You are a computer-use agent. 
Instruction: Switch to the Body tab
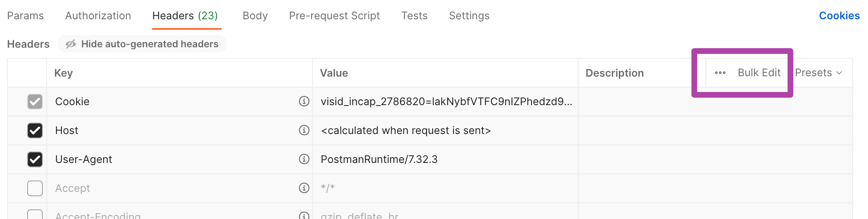[x=255, y=16]
